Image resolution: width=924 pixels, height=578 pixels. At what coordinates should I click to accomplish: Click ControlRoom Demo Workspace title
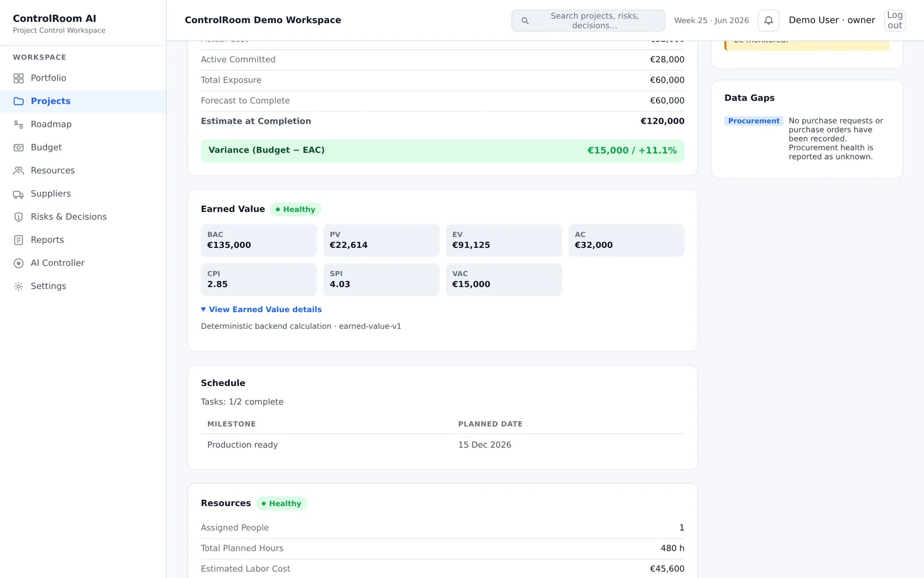click(x=263, y=20)
